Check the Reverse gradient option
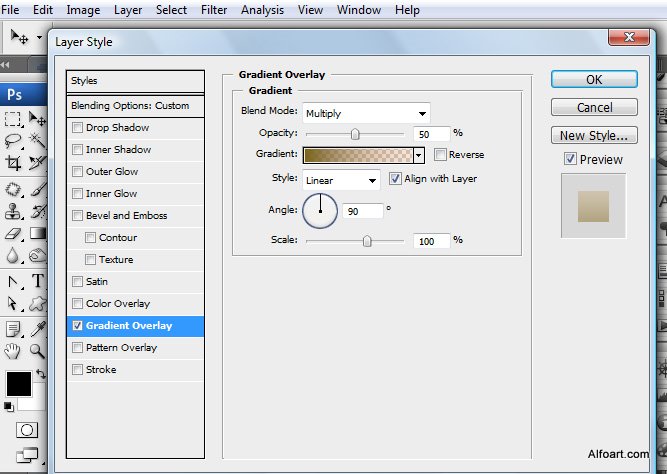 tap(440, 155)
